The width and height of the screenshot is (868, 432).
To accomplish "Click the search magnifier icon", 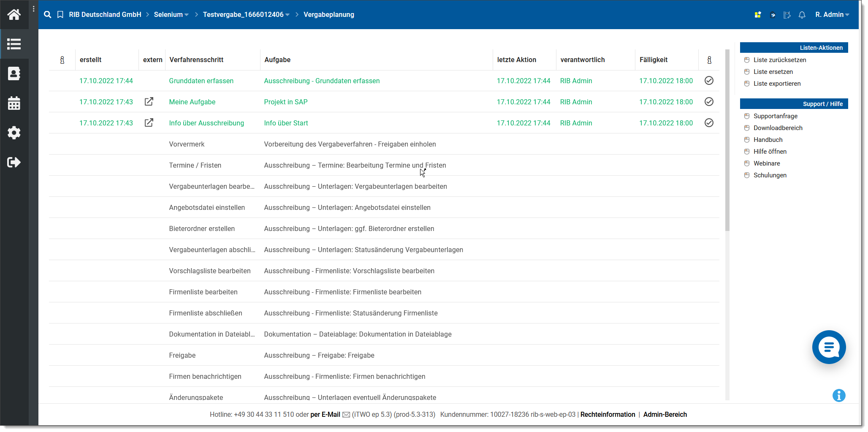I will click(48, 14).
